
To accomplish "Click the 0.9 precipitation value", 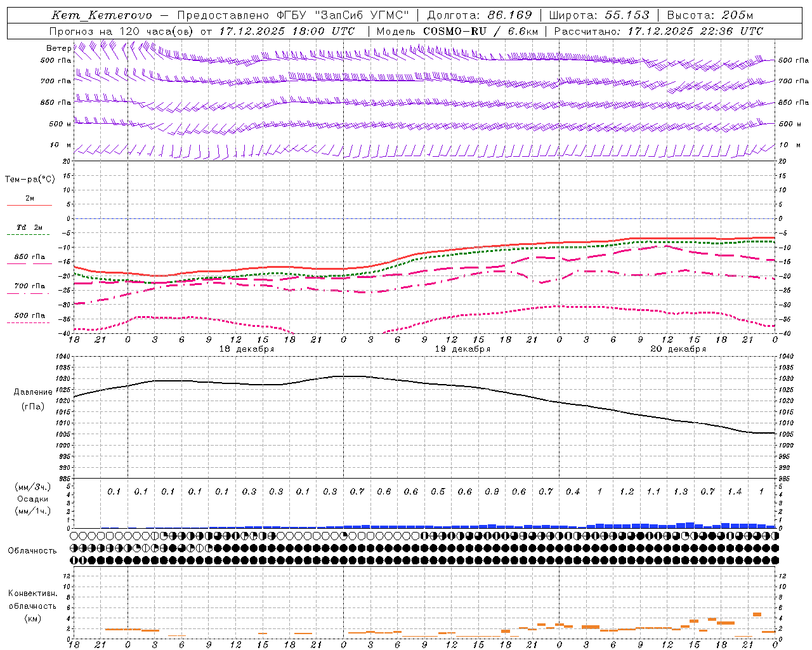I will pyautogui.click(x=492, y=492).
